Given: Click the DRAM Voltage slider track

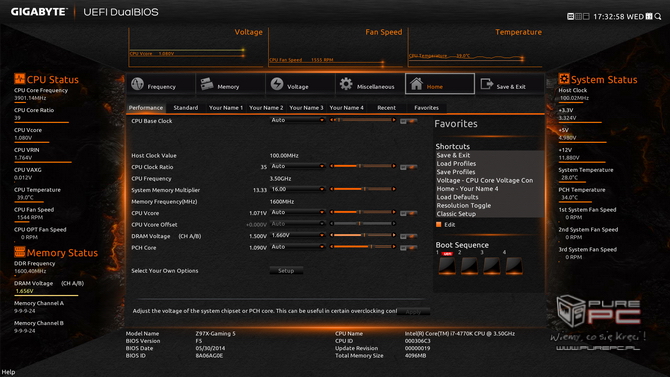Looking at the screenshot, I should point(362,235).
